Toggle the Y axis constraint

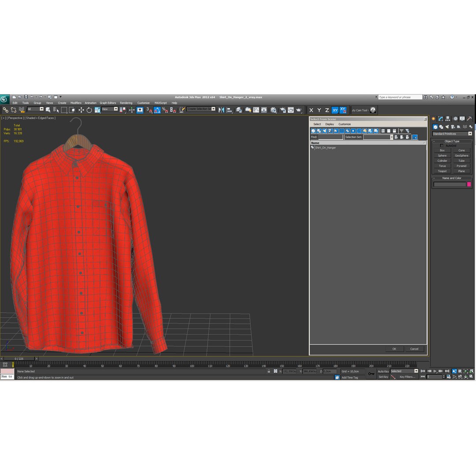click(x=319, y=110)
